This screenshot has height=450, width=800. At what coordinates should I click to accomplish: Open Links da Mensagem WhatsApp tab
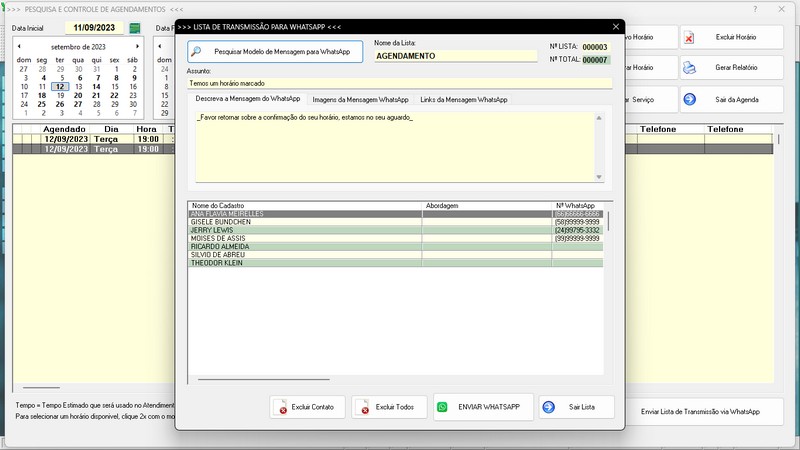tap(463, 100)
